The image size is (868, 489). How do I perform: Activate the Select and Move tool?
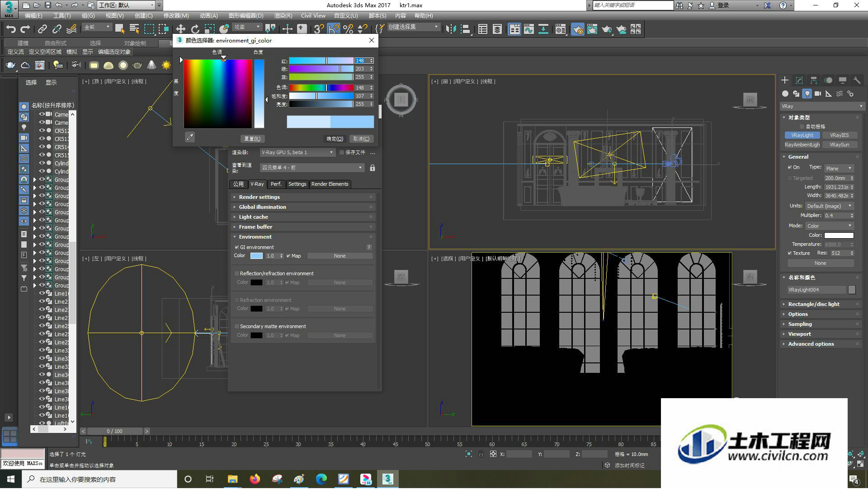coord(180,29)
